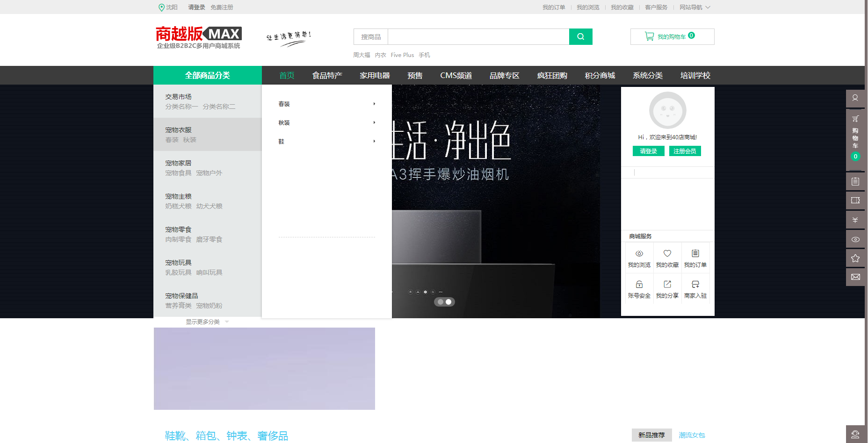Click the 账号安全 lock icon
This screenshot has height=443, width=868.
pyautogui.click(x=639, y=285)
